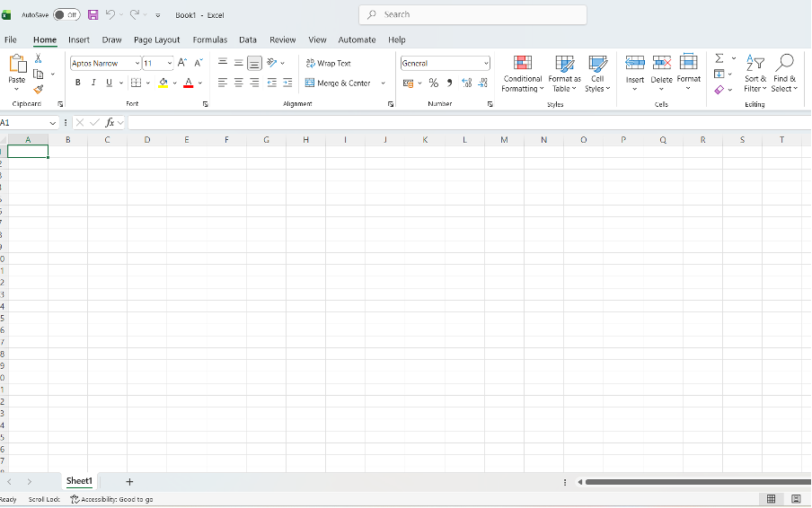Open Cell Styles gallery

tap(597, 74)
